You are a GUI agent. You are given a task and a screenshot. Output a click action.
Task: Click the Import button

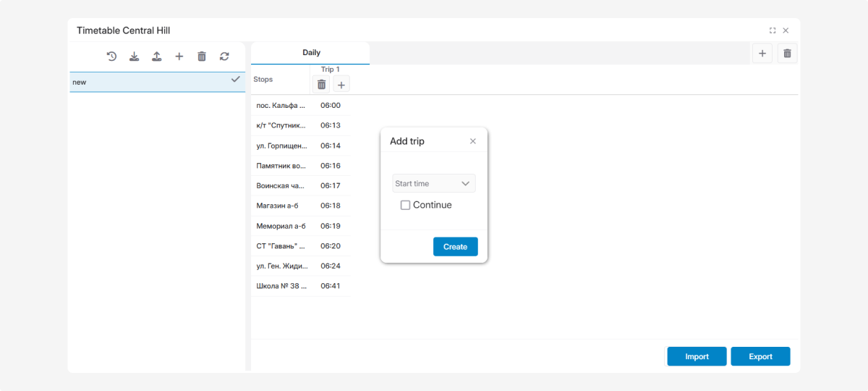coord(697,356)
